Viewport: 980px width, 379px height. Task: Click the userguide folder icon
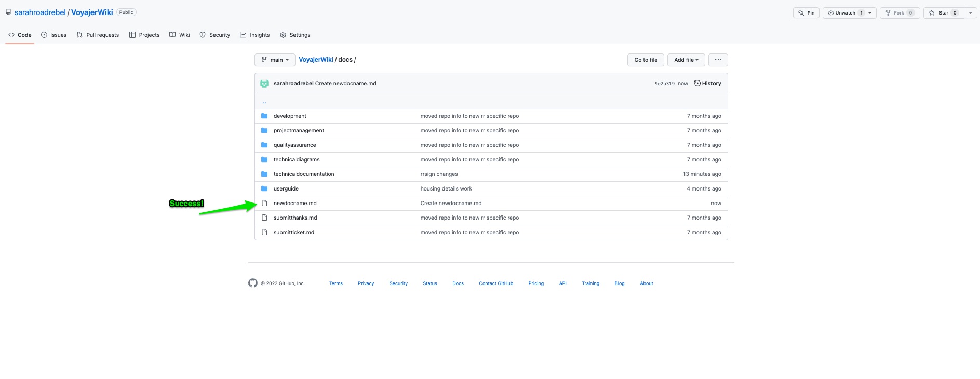click(x=264, y=188)
